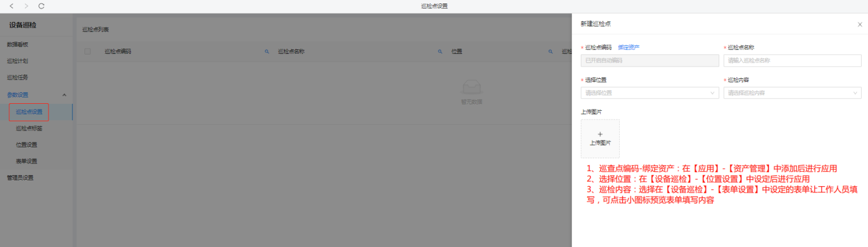Open the 请选择巡检内容 dropdown
The height and width of the screenshot is (247, 868).
tap(792, 93)
